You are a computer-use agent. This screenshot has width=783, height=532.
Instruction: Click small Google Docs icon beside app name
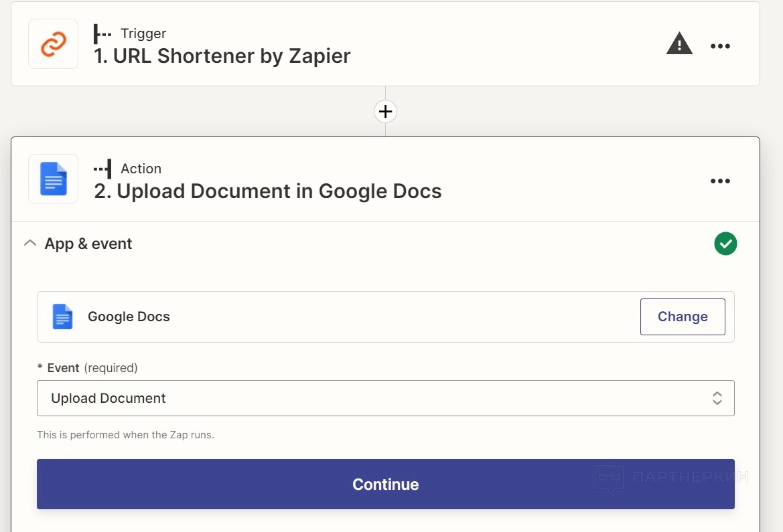(62, 317)
